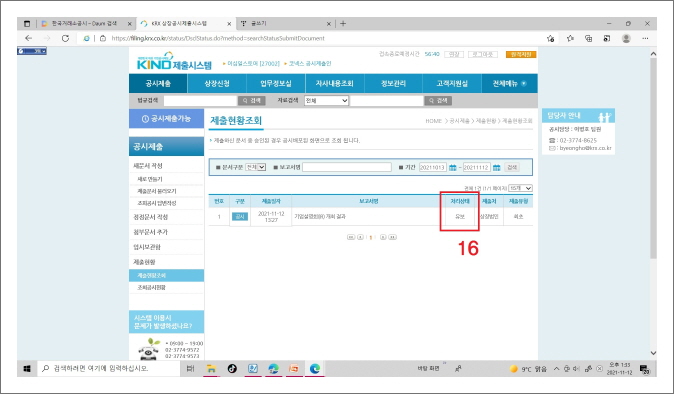
Task: Open Task View on the taskbar
Action: click(x=190, y=369)
